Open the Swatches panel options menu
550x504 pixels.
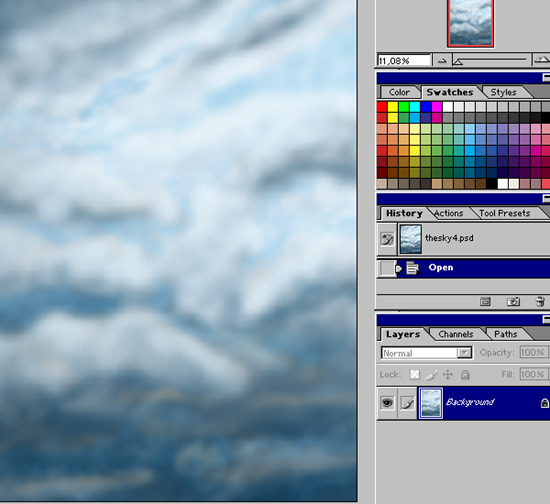546,78
